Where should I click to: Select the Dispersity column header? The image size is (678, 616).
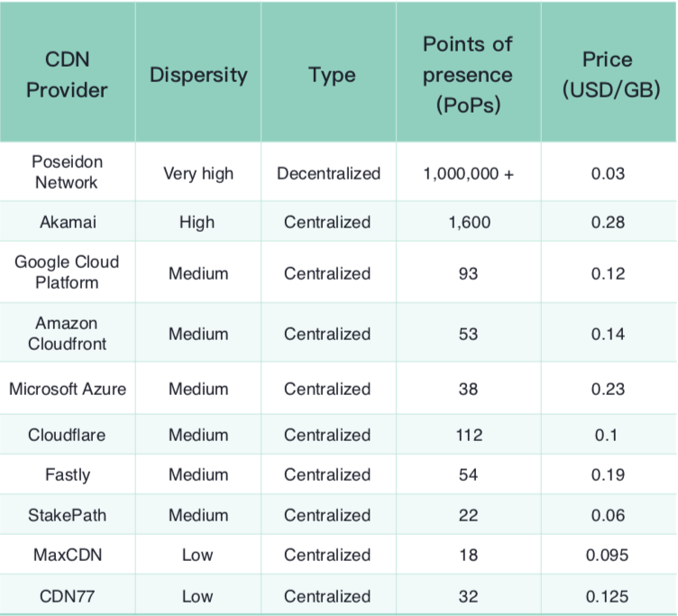(x=198, y=75)
